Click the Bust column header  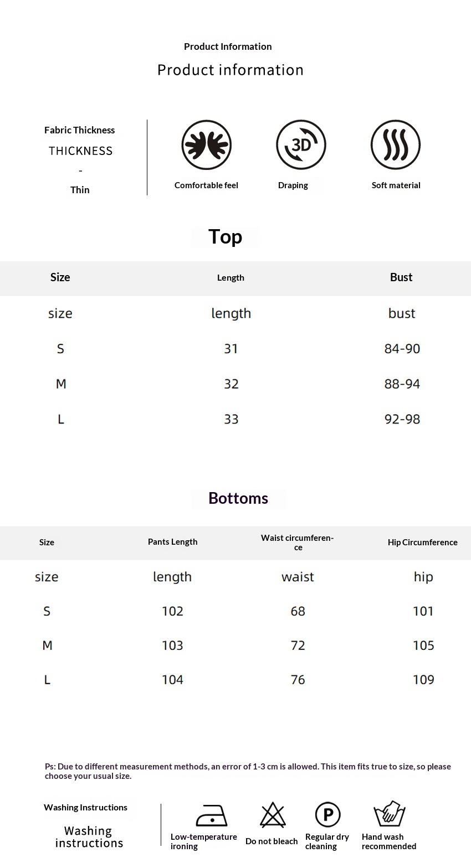[401, 277]
